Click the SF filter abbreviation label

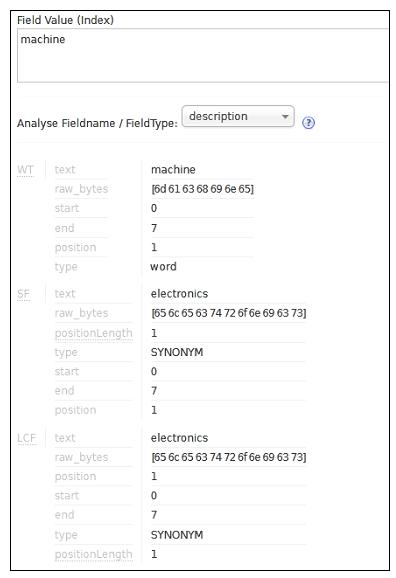(x=23, y=294)
